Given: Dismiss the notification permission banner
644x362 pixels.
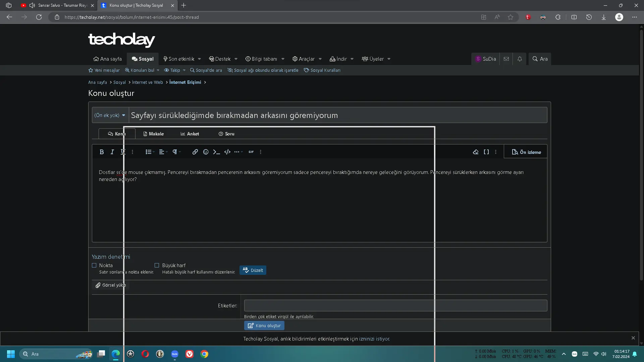Looking at the screenshot, I should [633, 338].
